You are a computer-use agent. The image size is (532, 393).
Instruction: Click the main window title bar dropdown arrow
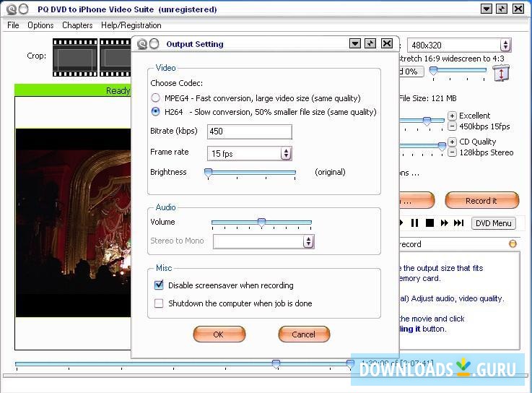click(487, 9)
